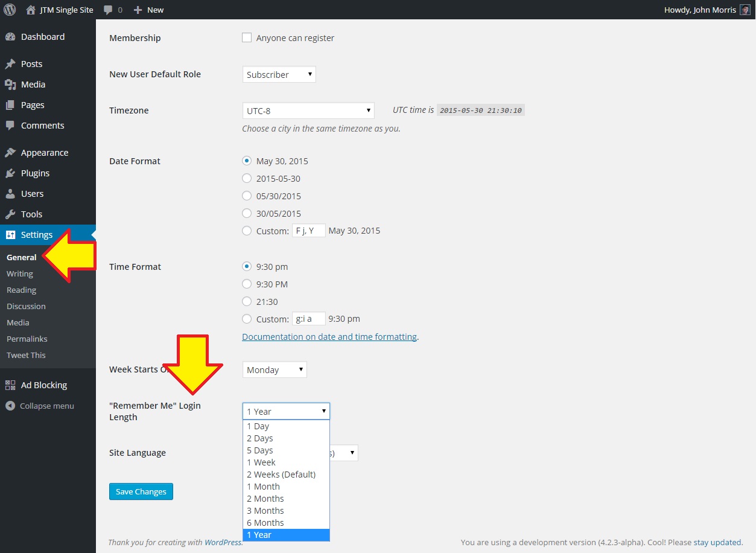Open the Plugins section via its plug icon
756x553 pixels.
[x=10, y=173]
